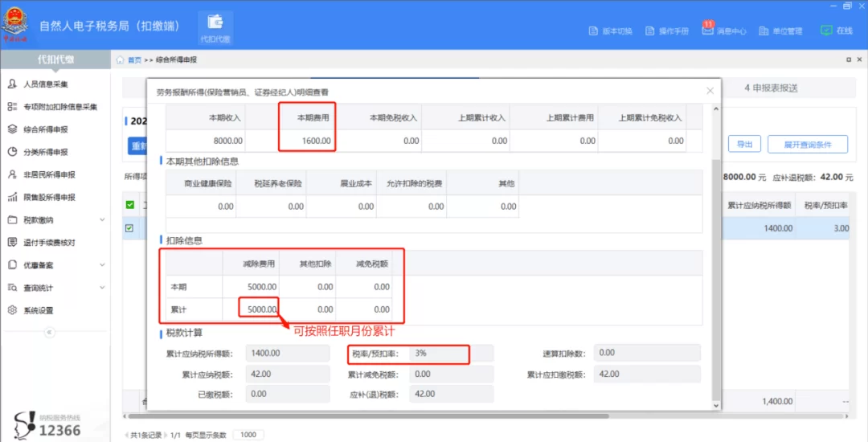The image size is (868, 442).
Task: Expand the 优惠备案 sidebar menu
Action: tap(101, 265)
